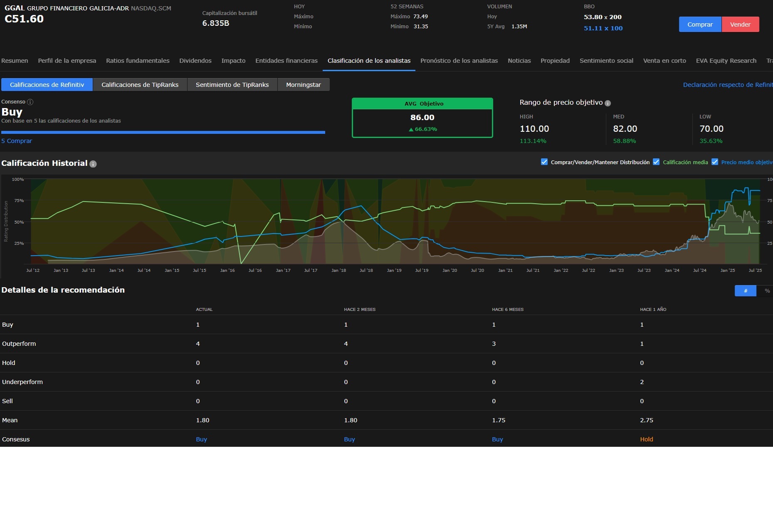Screen dimensions: 773x532
Task: Click MED target price 82.00
Action: pos(625,129)
